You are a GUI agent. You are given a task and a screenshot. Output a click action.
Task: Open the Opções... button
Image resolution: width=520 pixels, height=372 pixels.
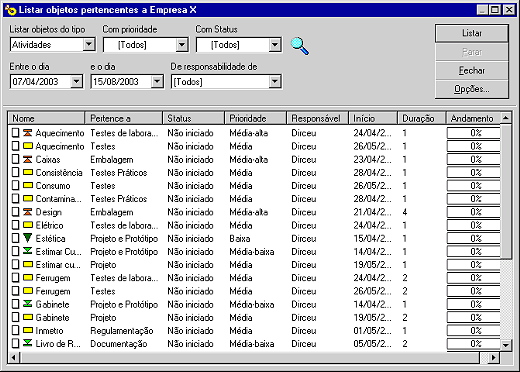click(472, 89)
